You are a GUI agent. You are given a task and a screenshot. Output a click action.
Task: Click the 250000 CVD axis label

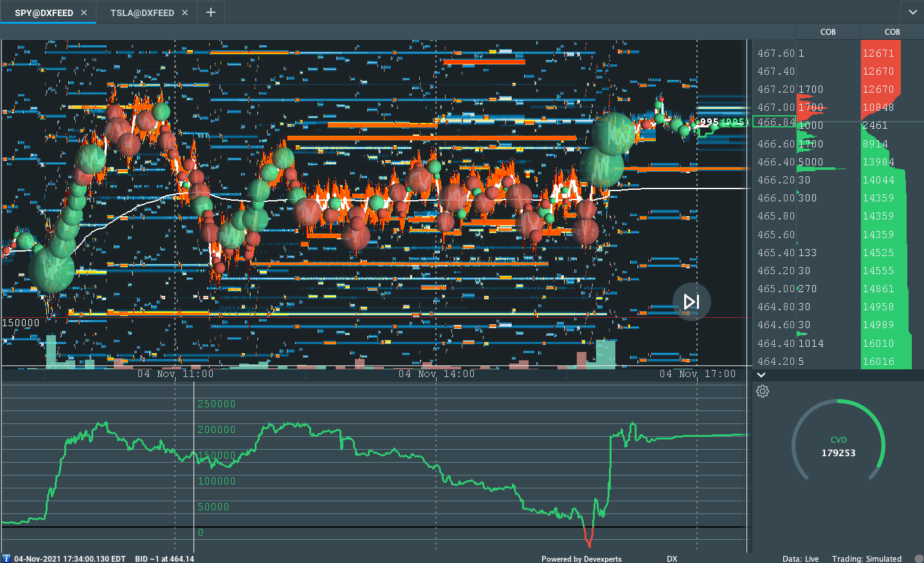[x=216, y=404]
